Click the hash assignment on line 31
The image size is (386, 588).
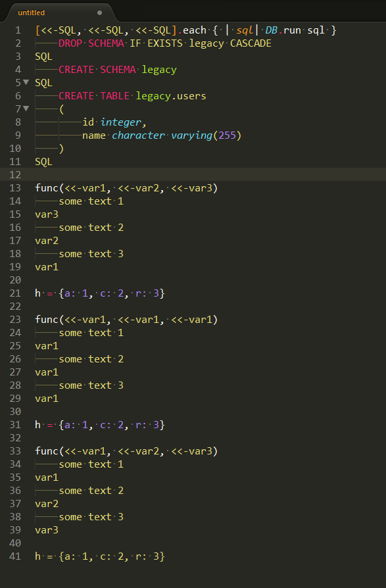pos(100,424)
